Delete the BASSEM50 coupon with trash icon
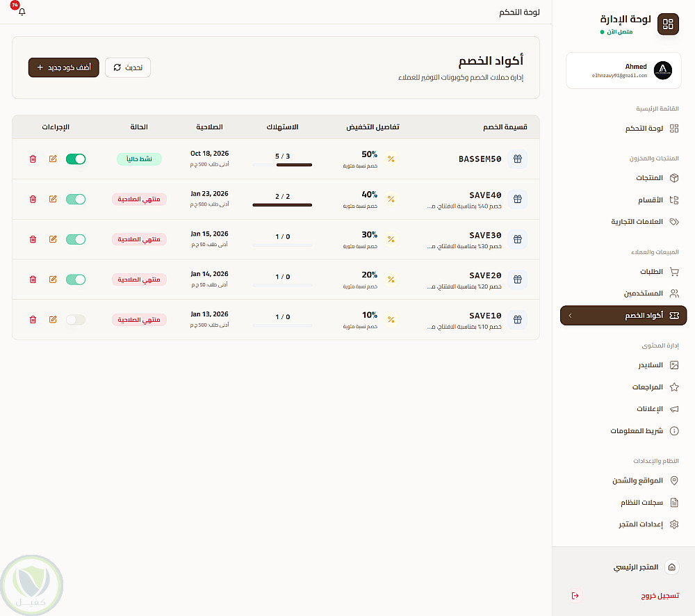This screenshot has height=616, width=695. (33, 159)
